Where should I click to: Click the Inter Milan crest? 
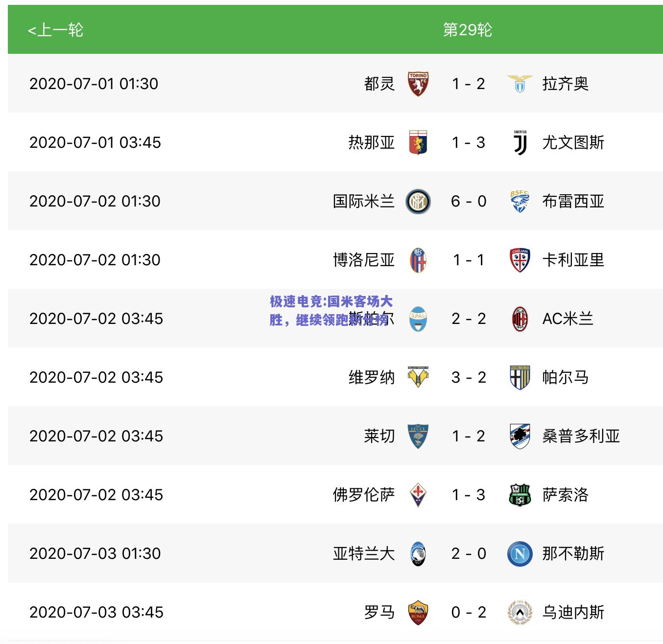point(418,201)
